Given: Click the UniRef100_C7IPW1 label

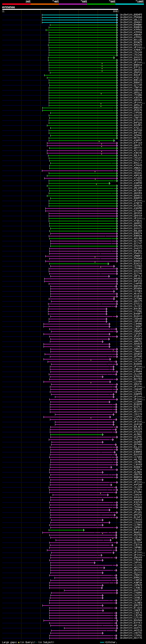Looking at the screenshot, I should (x=131, y=311).
